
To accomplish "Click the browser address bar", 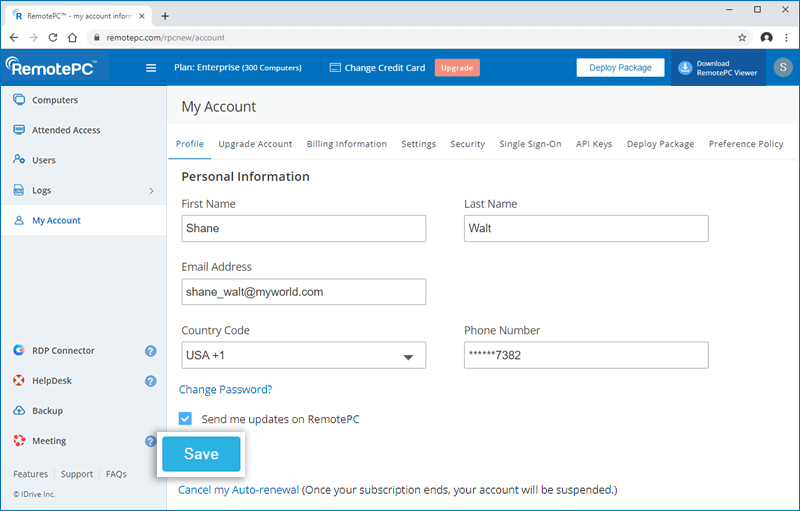I will 418,37.
